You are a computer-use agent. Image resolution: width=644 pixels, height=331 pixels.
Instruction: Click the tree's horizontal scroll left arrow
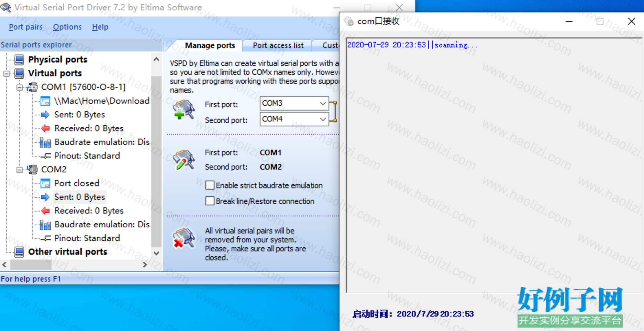(4, 265)
